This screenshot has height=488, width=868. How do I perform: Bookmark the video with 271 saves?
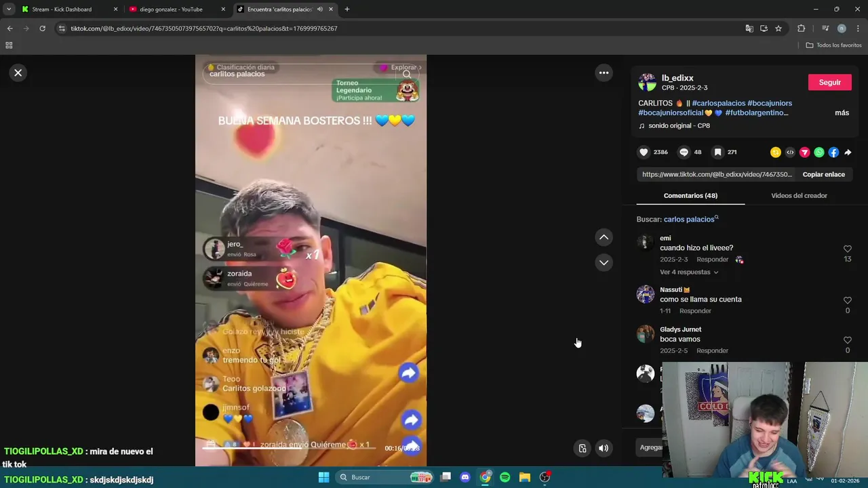click(x=717, y=152)
